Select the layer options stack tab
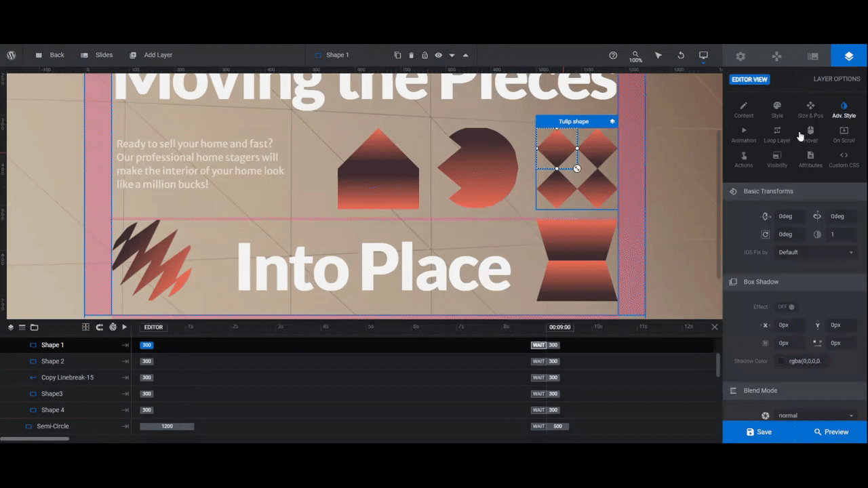This screenshot has height=488, width=868. (x=848, y=56)
